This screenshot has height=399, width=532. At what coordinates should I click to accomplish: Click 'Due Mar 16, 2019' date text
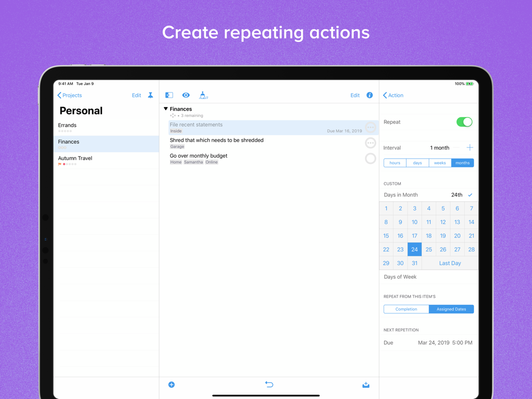[x=344, y=131]
